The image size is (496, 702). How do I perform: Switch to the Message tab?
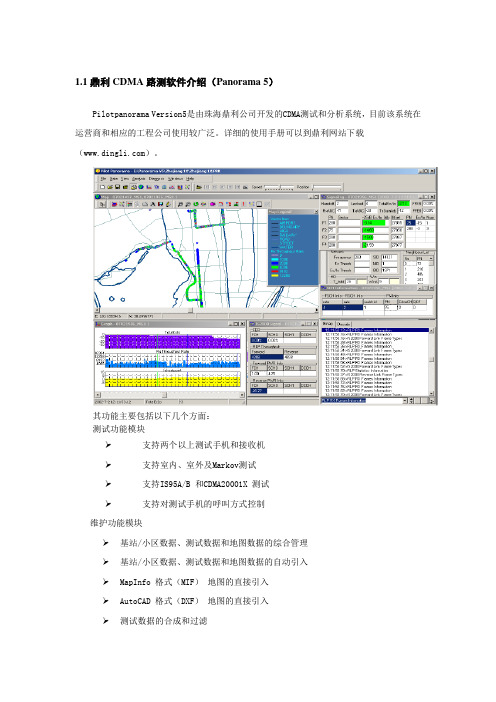point(327,324)
